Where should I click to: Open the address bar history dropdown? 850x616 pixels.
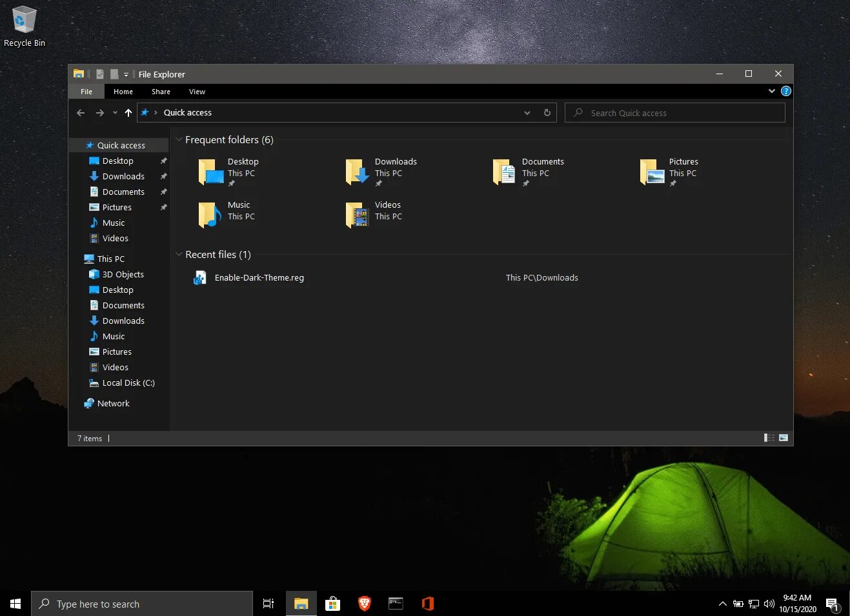pos(527,113)
